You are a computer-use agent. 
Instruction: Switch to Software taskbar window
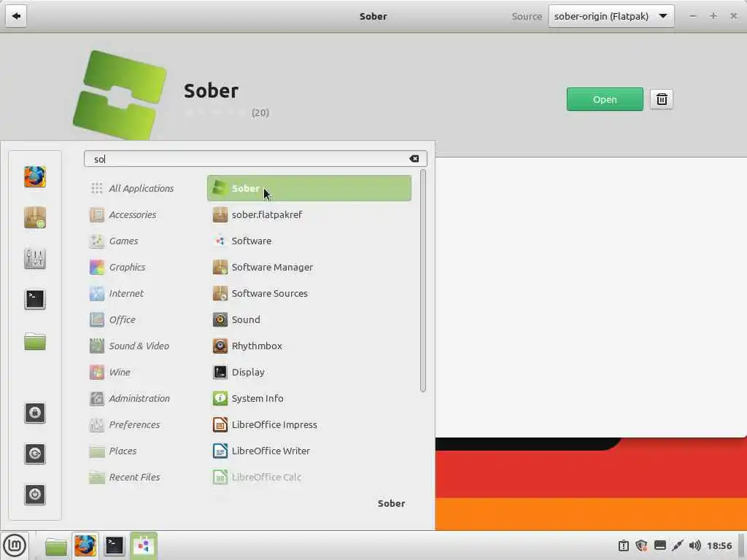pos(144,545)
